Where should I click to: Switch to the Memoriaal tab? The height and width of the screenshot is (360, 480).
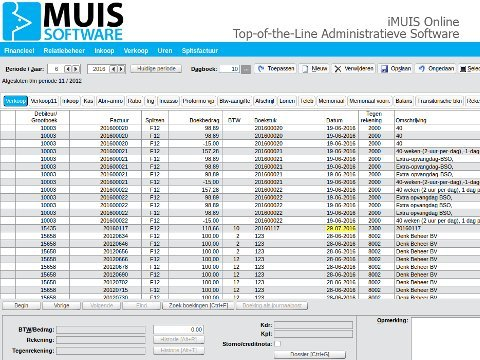click(x=331, y=101)
